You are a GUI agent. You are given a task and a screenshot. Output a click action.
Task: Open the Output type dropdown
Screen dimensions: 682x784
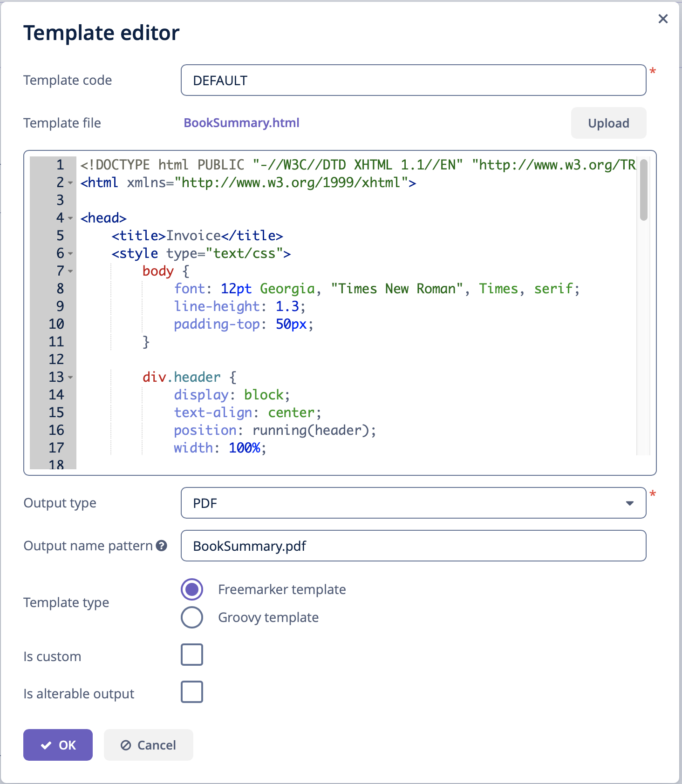coord(413,503)
